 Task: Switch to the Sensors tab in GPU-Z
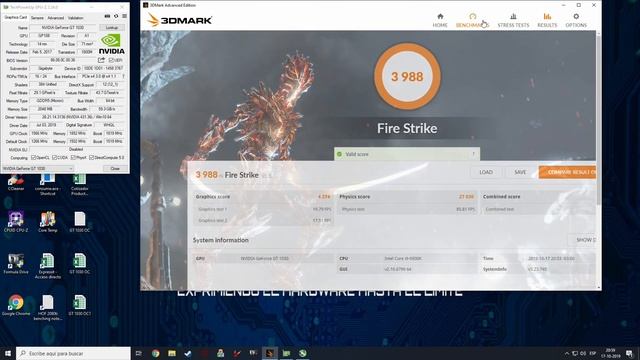pos(37,18)
